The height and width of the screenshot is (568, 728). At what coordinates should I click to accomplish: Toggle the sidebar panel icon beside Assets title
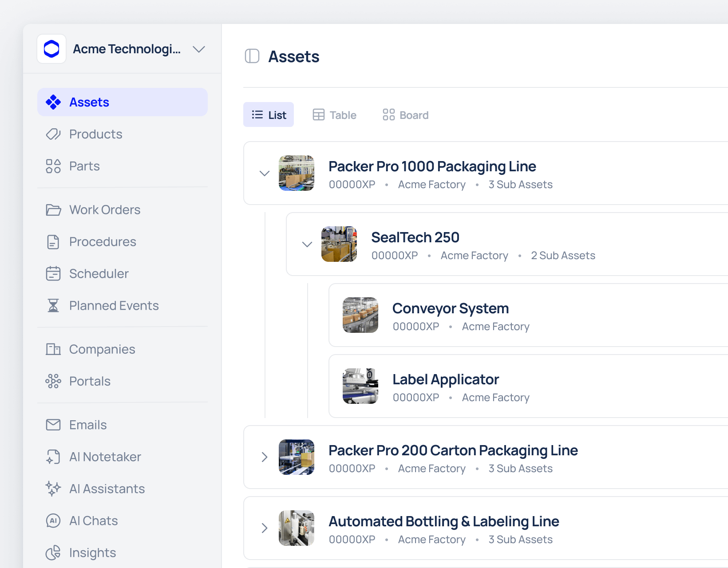252,56
